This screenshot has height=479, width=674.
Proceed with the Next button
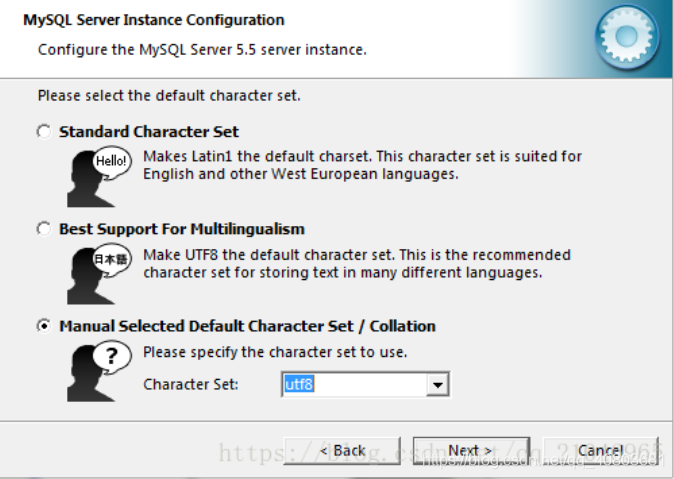[x=471, y=451]
